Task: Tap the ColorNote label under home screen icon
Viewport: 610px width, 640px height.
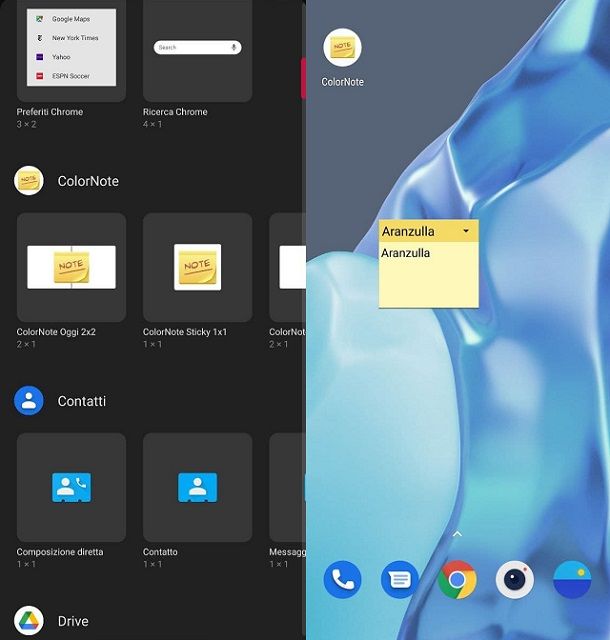Action: pyautogui.click(x=342, y=82)
